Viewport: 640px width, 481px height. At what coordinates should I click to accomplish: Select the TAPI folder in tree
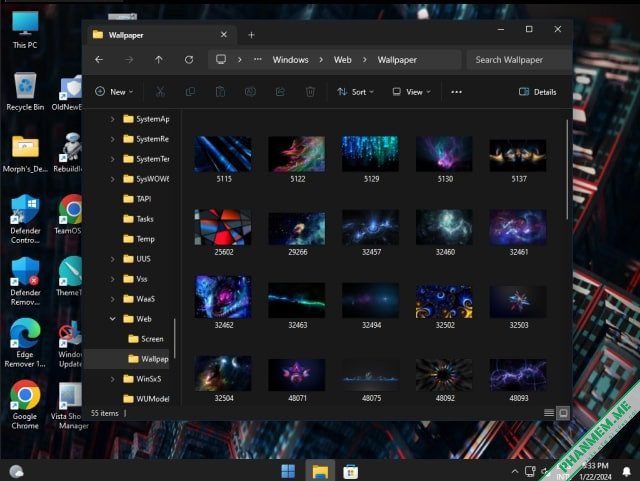[x=137, y=199]
